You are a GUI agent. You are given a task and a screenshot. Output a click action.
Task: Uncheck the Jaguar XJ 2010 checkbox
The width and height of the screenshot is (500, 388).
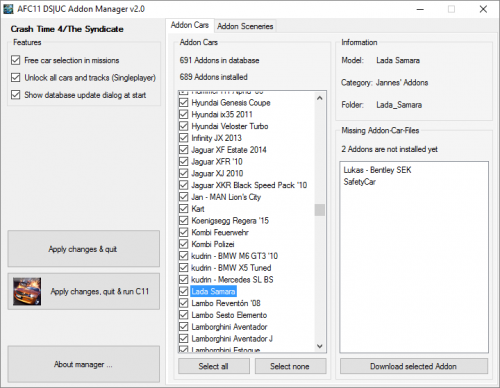[184, 173]
